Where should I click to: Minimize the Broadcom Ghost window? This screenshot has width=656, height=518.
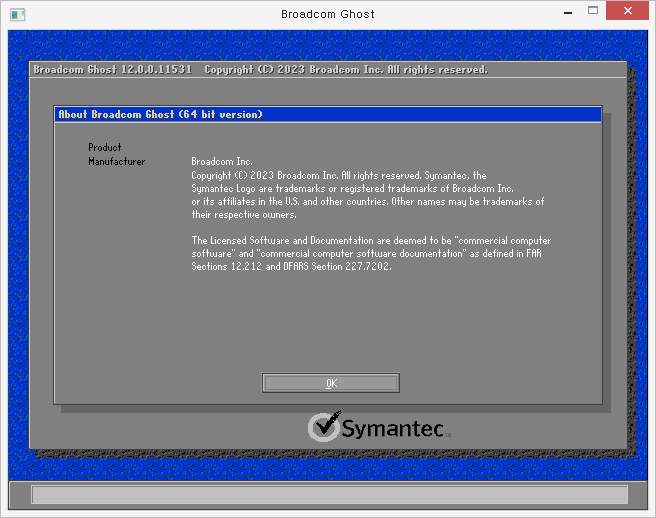pyautogui.click(x=568, y=12)
